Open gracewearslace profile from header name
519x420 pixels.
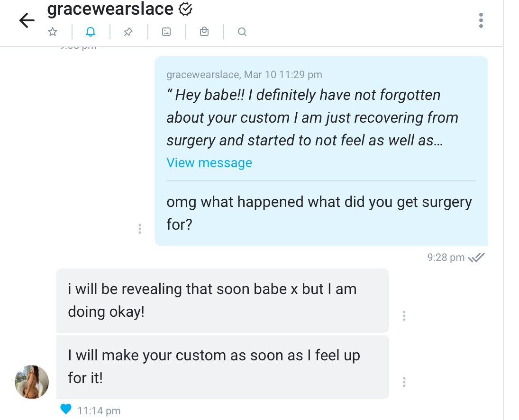pyautogui.click(x=110, y=9)
